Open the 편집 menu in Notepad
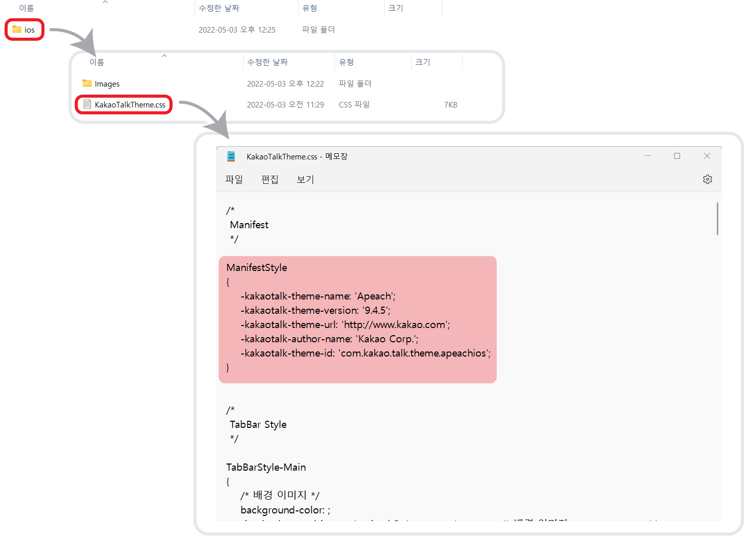756x544 pixels. (x=269, y=179)
